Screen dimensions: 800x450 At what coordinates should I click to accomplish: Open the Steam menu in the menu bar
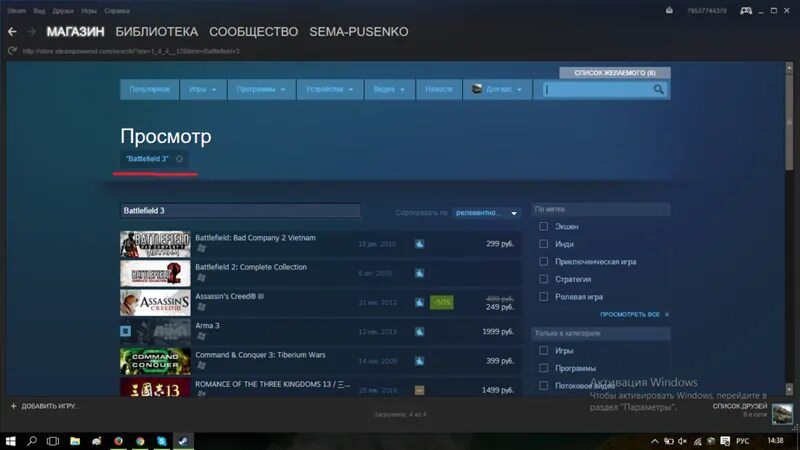tap(16, 11)
